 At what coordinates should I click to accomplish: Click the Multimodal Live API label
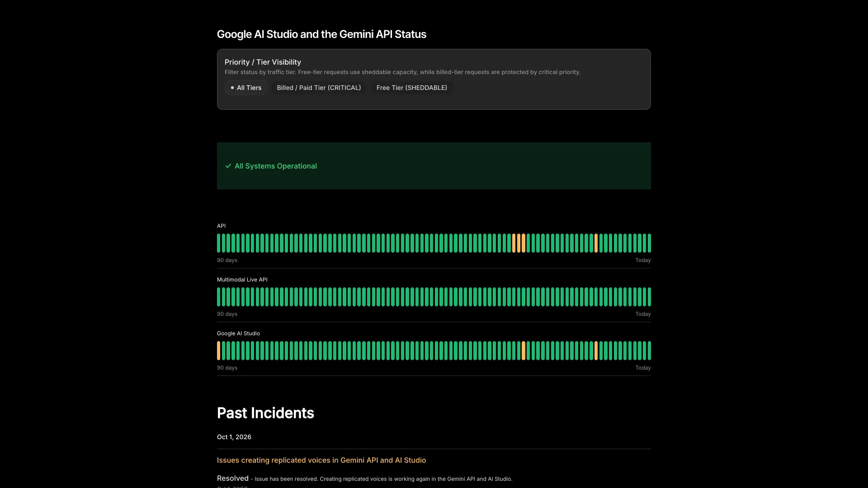242,280
